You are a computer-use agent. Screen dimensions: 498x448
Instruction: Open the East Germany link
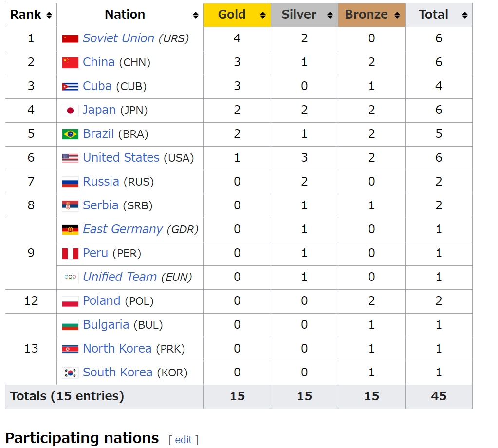(x=123, y=229)
